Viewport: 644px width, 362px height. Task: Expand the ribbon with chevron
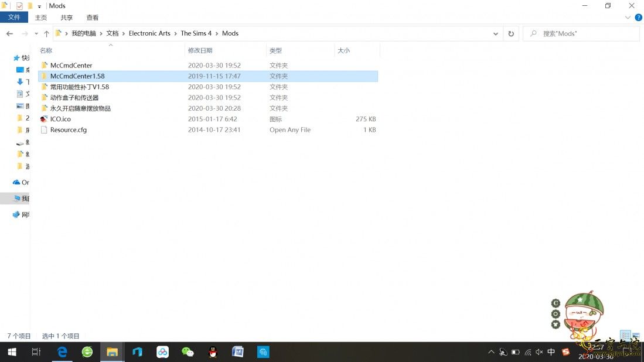628,18
